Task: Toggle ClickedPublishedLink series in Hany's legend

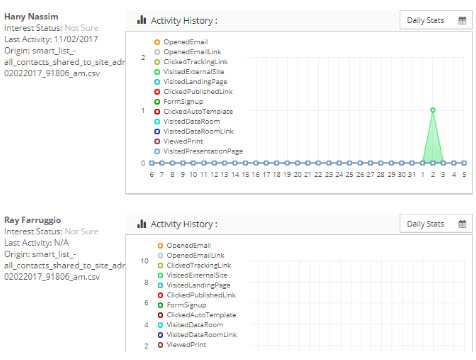Action: point(193,92)
